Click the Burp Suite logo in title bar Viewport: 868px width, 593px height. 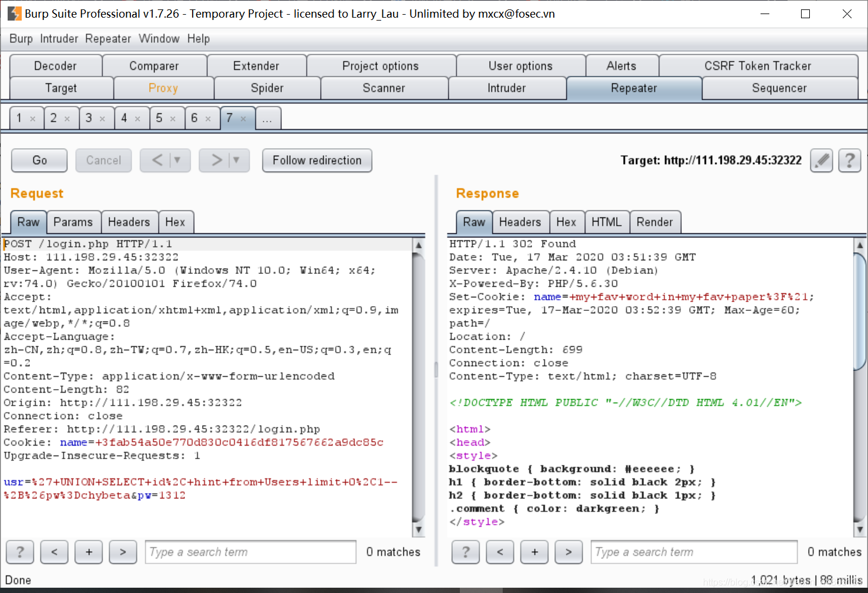tap(14, 14)
